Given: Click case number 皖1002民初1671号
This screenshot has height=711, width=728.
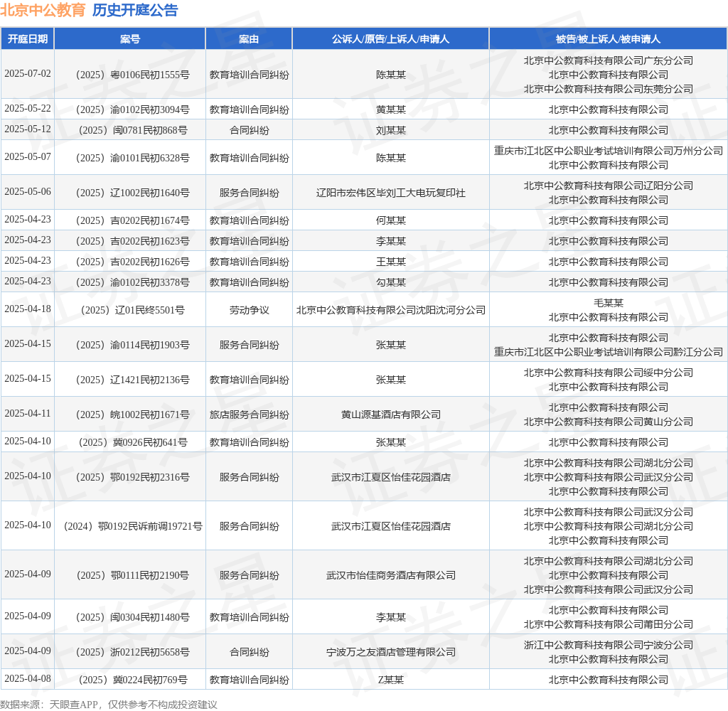Looking at the screenshot, I should [133, 415].
